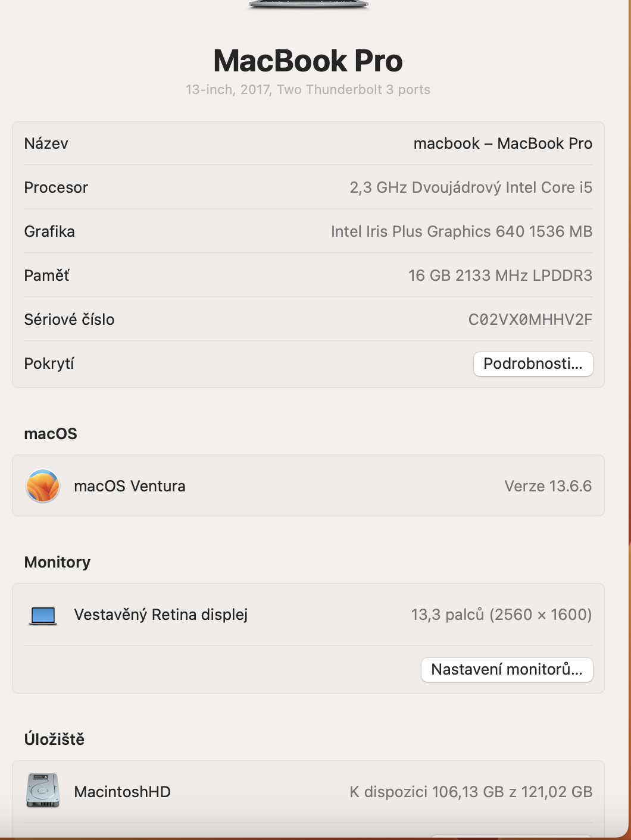The image size is (631, 840).
Task: Select the Vestavěný Retina displej entry
Action: [x=161, y=615]
